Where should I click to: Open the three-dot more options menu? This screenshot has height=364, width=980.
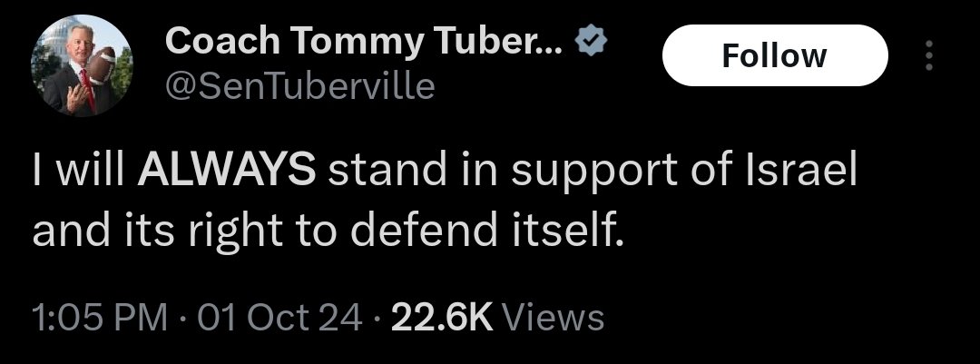928,56
